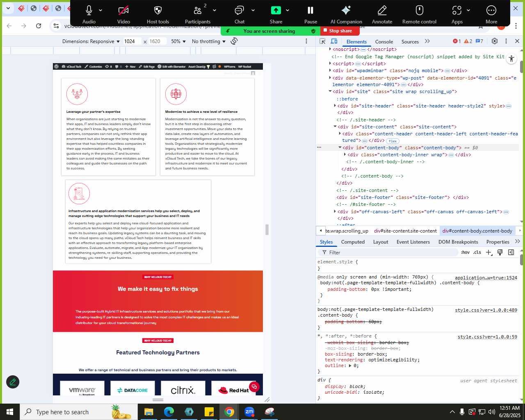Open the Event Listeners tab
The height and width of the screenshot is (420, 525).
click(x=413, y=242)
